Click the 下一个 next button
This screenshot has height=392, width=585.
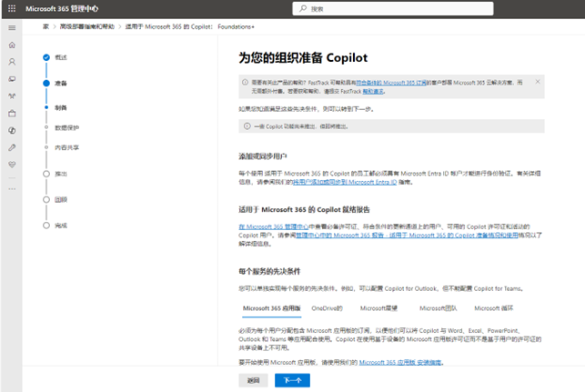pos(293,380)
